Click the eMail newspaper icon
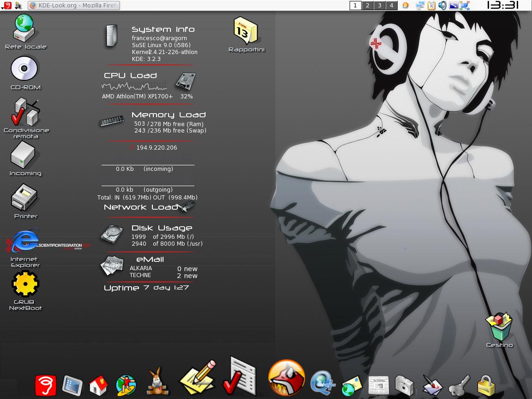Screen dimensions: 532x399 coord(112,265)
